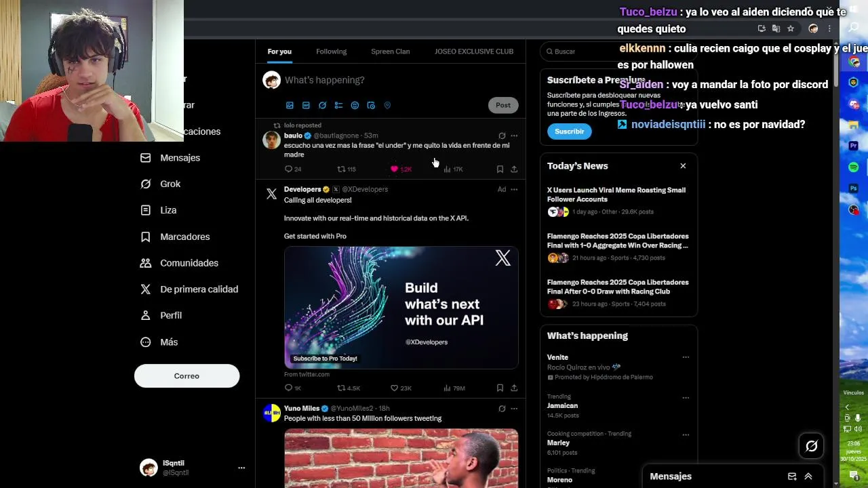Open more options on Yuno Miles tweet
Image resolution: width=868 pixels, height=488 pixels.
[514, 409]
